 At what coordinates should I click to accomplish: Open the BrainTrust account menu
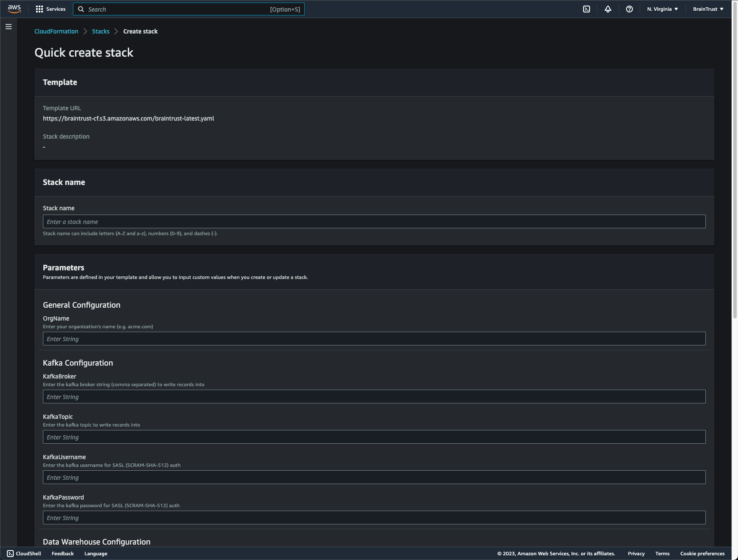[x=707, y=9]
